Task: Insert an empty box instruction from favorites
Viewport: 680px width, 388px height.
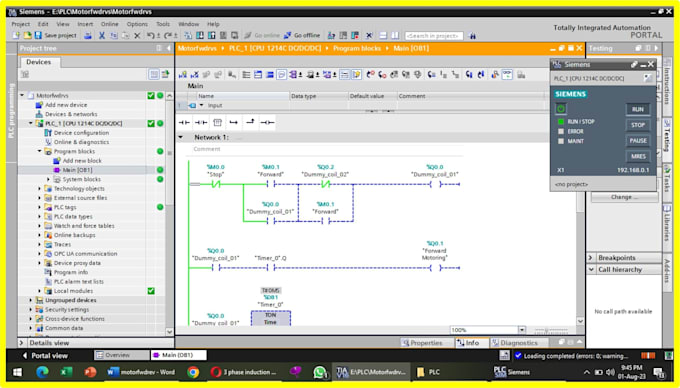Action: coord(218,123)
